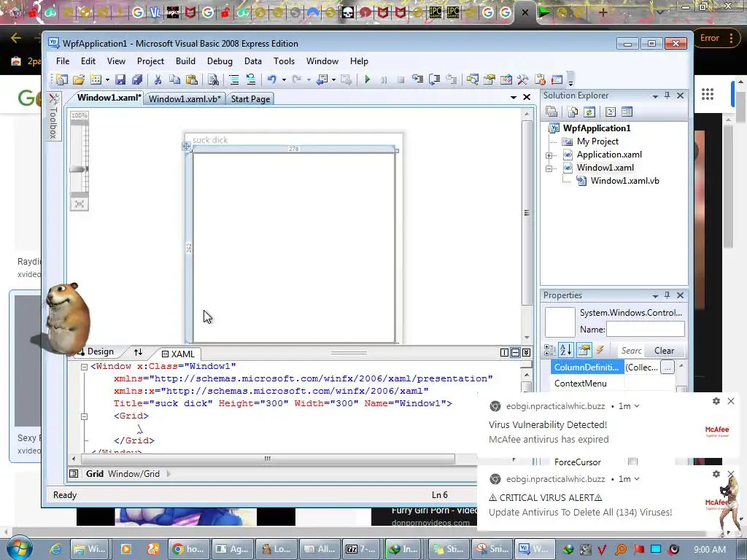Image resolution: width=747 pixels, height=560 pixels.
Task: Open the collapsed Toolbox side tab
Action: coord(54,116)
